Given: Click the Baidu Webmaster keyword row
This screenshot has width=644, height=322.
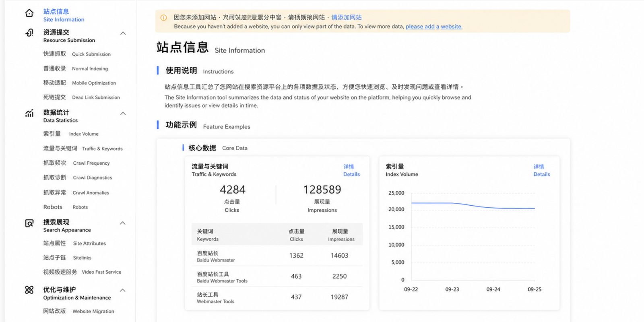Looking at the screenshot, I should point(277,256).
